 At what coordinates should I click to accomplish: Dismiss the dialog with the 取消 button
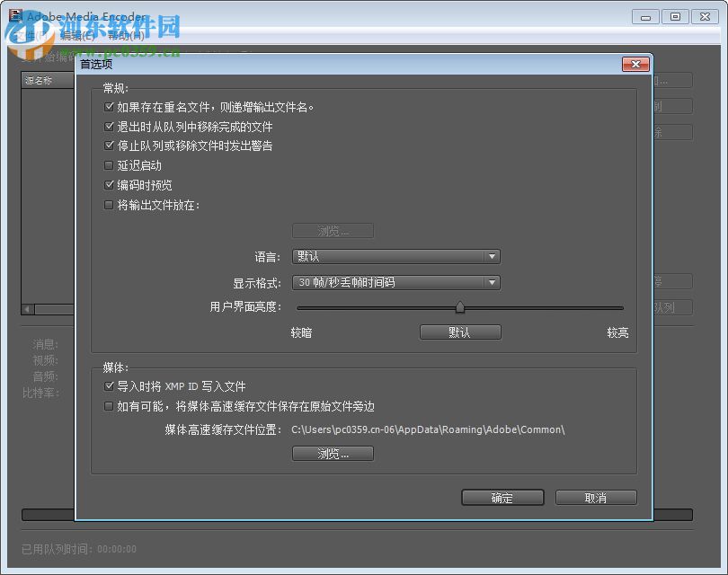coord(596,497)
